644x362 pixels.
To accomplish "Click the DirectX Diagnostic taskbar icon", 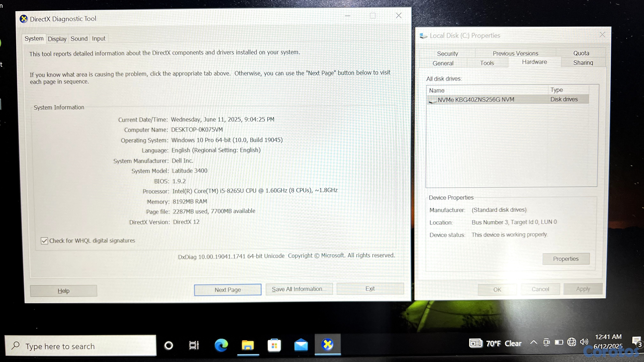I will point(327,344).
